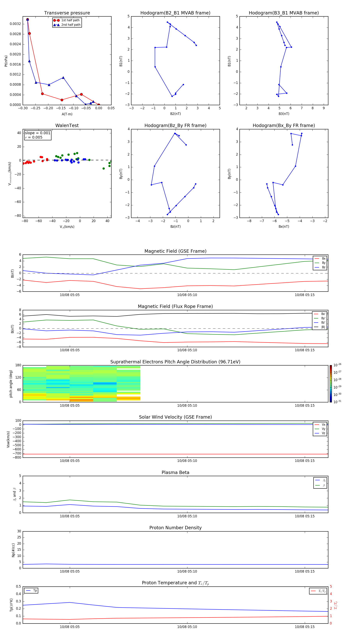The height and width of the screenshot is (644, 351).
Task: Click the 'Hodogram(Bx_By FR frame)' title
Action: click(284, 125)
